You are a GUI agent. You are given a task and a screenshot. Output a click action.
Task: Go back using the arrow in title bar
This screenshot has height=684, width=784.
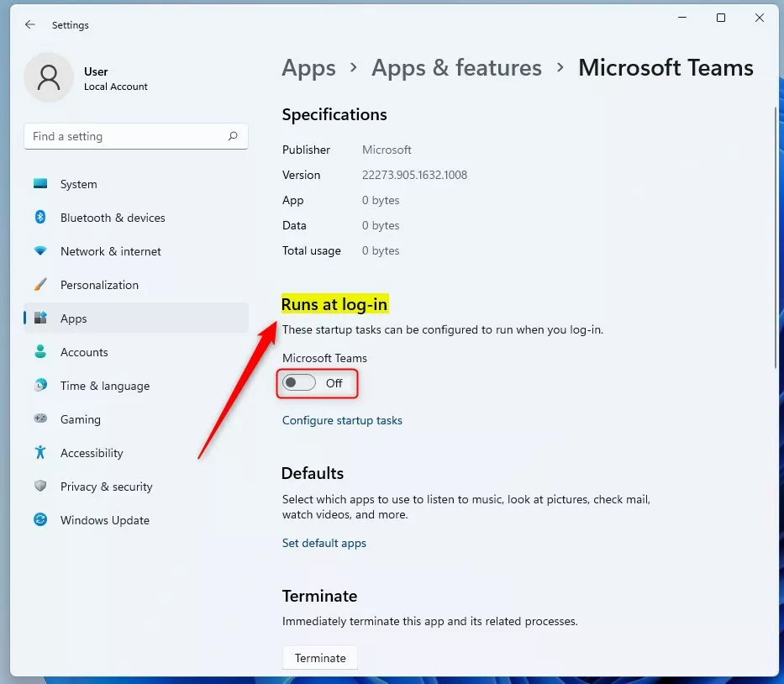(30, 25)
